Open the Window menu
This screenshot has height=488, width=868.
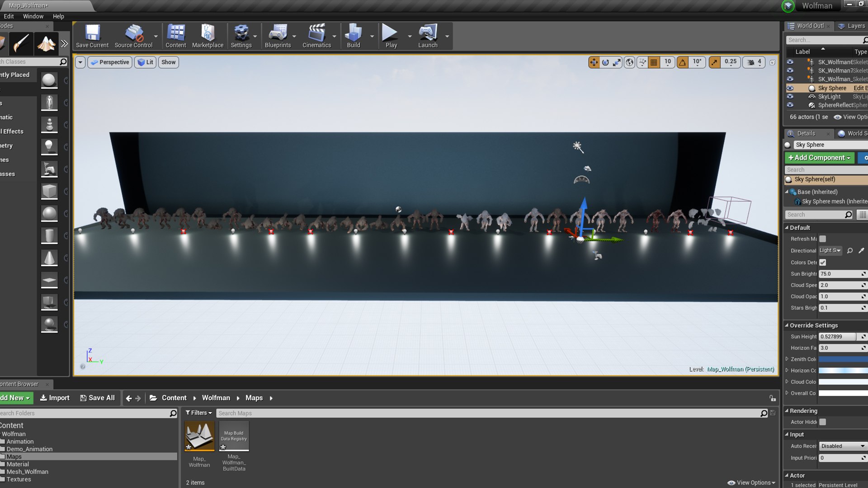pos(33,16)
